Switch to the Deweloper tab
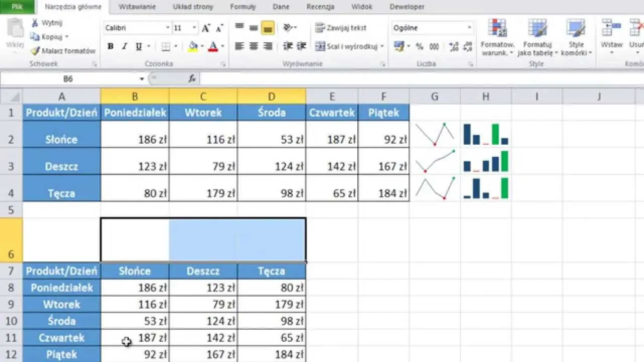644x362 pixels. click(407, 7)
